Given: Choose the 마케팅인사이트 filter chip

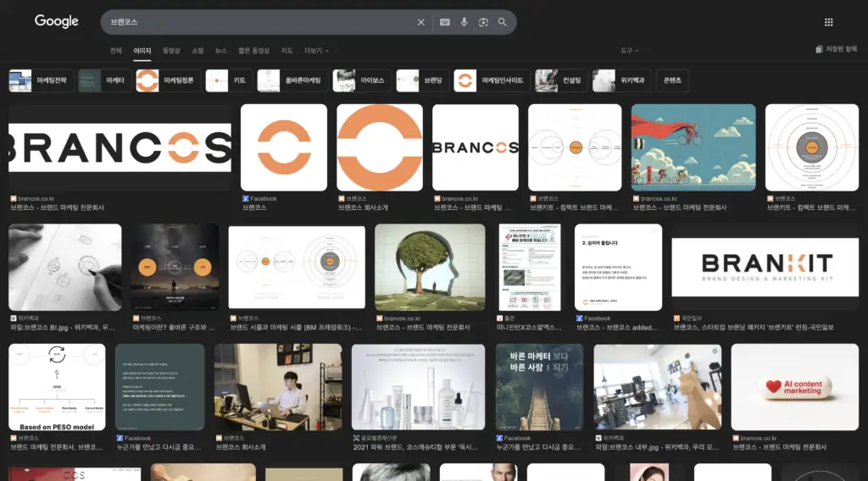Looking at the screenshot, I should coord(492,80).
